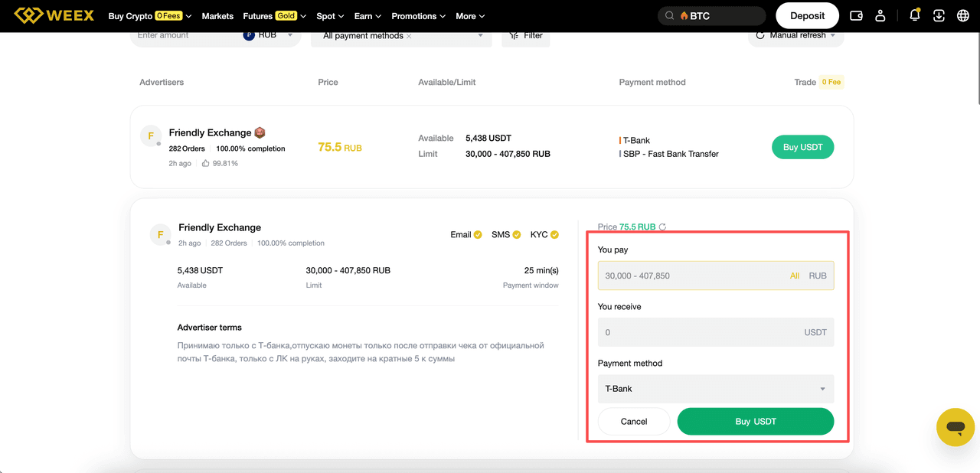Screen dimensions: 980x473
Task: Click Friendly Exchange name in listing row
Action: pyautogui.click(x=211, y=132)
